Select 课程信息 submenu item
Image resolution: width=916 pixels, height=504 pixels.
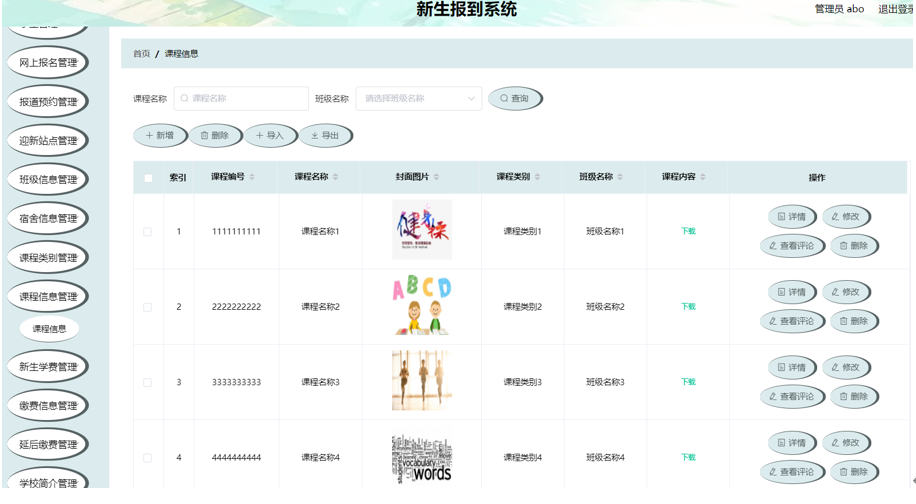pos(49,329)
